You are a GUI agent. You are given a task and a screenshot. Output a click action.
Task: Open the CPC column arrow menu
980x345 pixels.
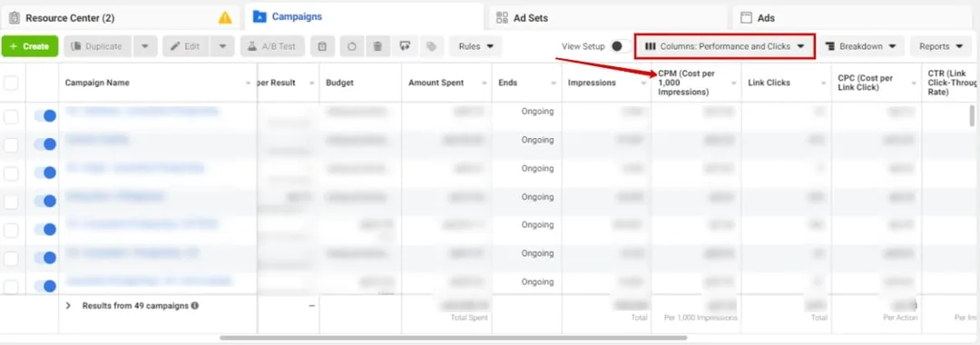(x=914, y=84)
